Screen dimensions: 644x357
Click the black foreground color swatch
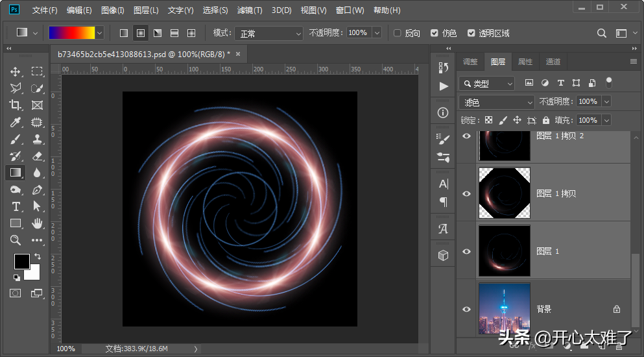tap(22, 262)
